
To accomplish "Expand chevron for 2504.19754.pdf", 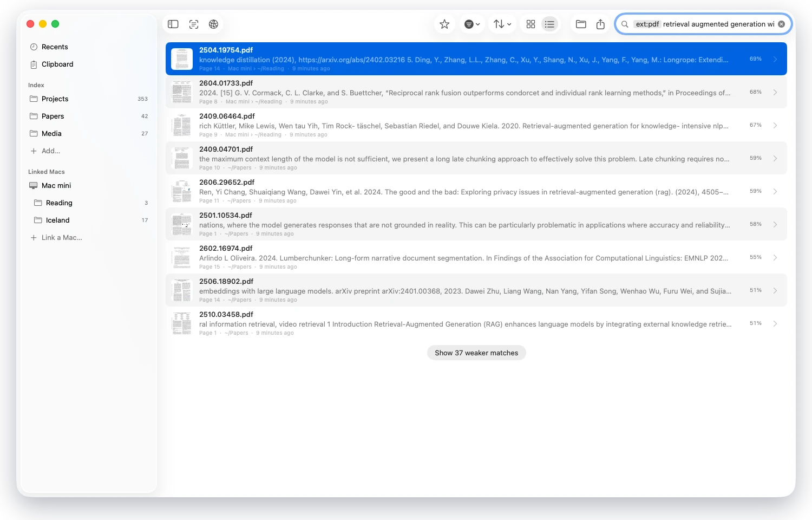I will point(775,59).
